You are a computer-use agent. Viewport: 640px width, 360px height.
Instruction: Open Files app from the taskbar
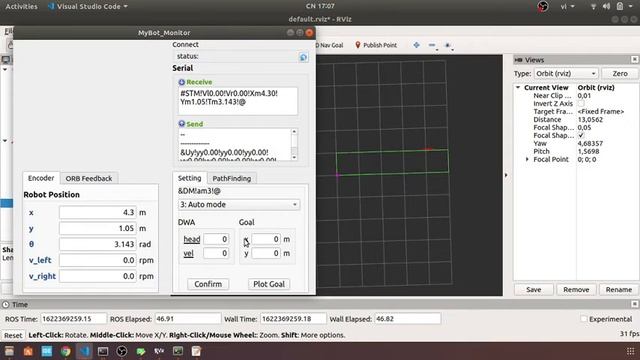point(9,351)
